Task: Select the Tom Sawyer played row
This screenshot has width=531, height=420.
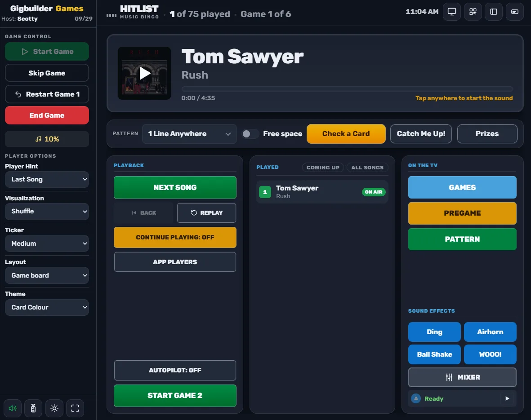Action: [322, 192]
